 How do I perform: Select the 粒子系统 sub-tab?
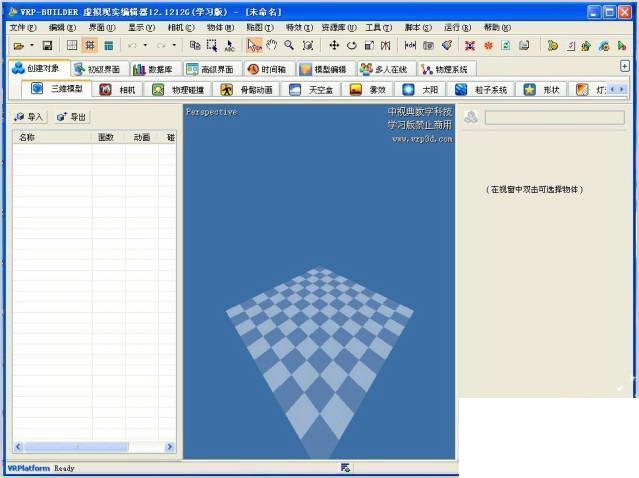(x=481, y=89)
